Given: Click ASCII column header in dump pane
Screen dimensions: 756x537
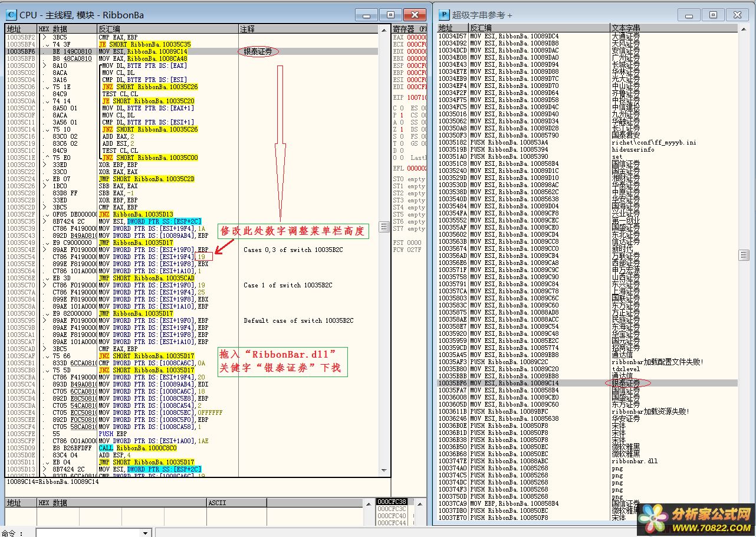Looking at the screenshot, I should (x=236, y=503).
